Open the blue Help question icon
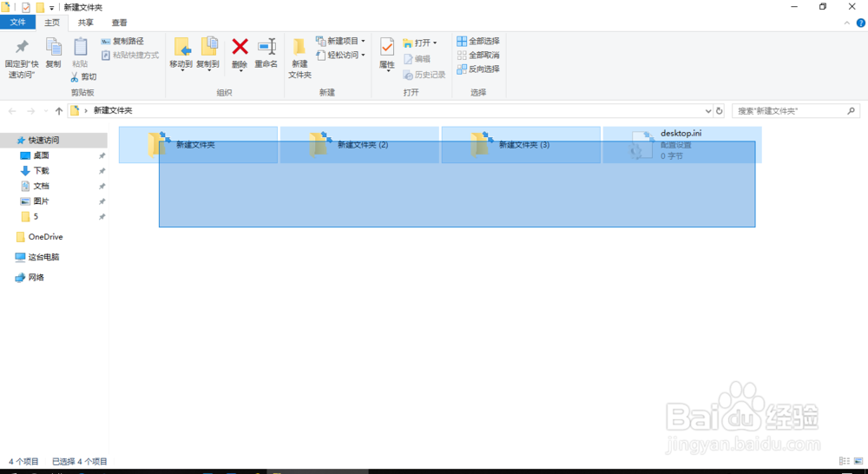This screenshot has height=474, width=868. click(x=861, y=23)
